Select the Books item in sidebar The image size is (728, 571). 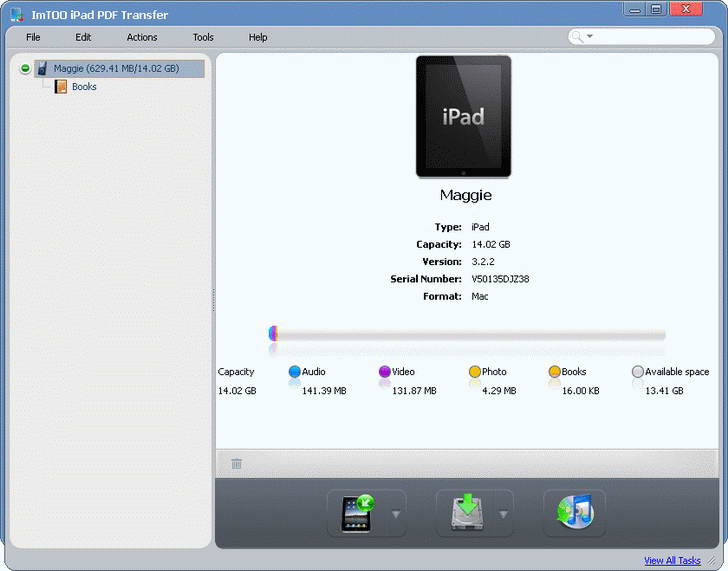(84, 87)
